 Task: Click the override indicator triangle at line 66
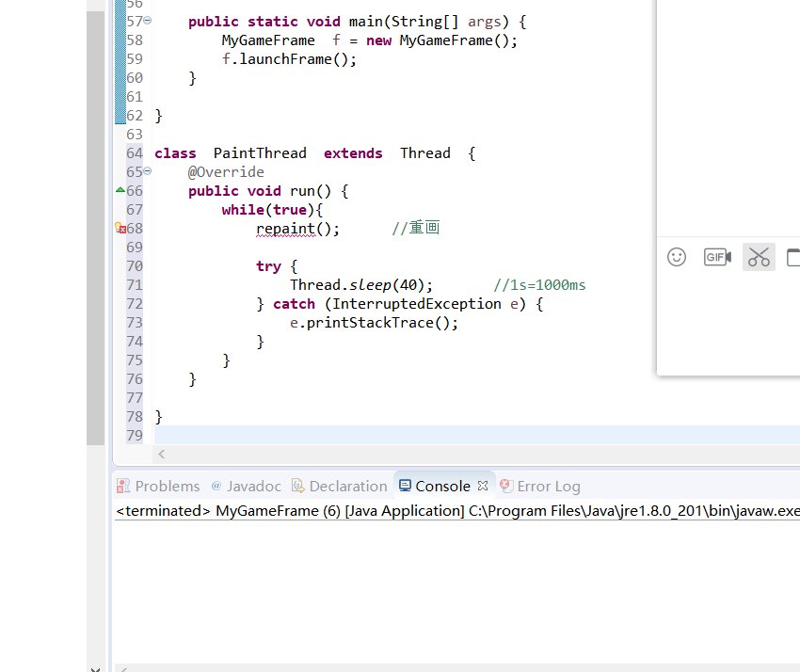tap(120, 190)
